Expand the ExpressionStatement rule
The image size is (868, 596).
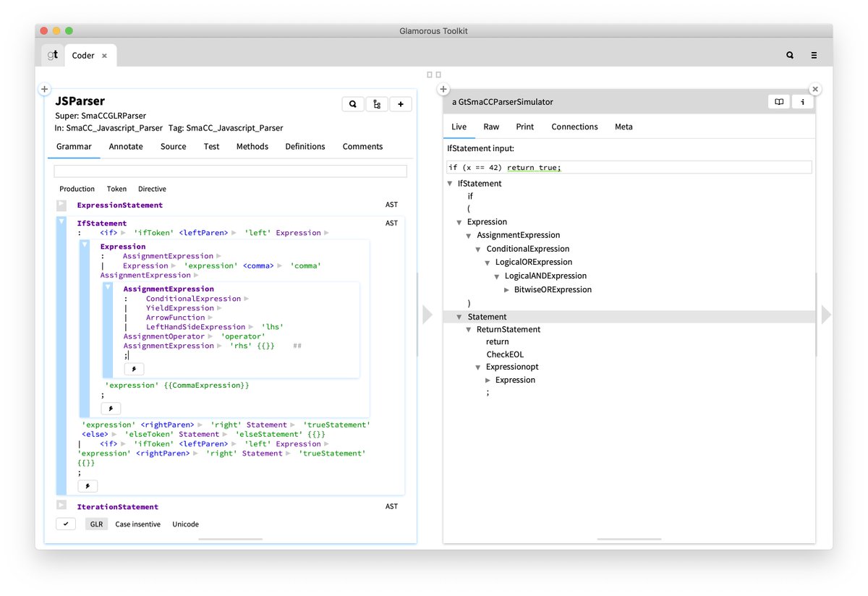(x=61, y=205)
